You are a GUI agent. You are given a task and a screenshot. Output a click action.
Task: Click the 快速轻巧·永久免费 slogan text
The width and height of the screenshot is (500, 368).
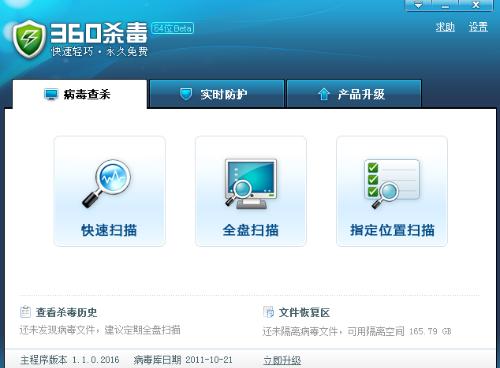click(99, 52)
